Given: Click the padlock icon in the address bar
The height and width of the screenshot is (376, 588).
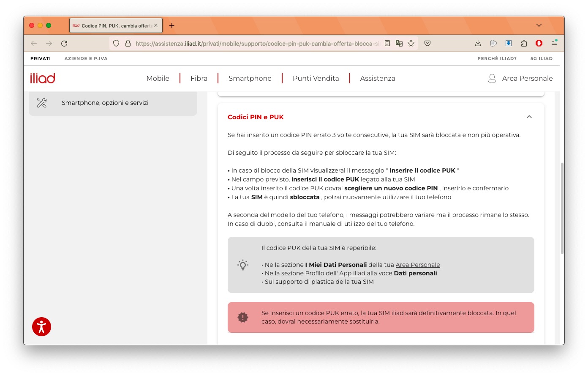Looking at the screenshot, I should coord(128,43).
